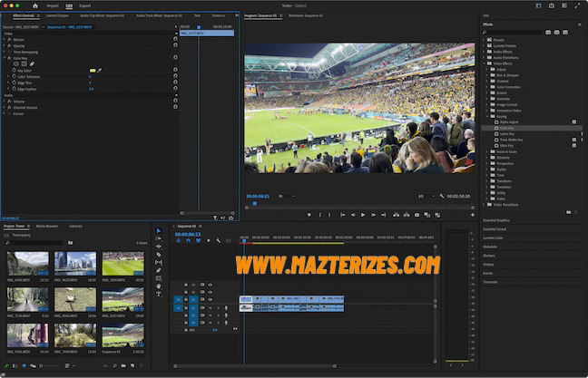Viewport: 588px width, 378px height.
Task: Expand Edge Feather parameter
Action: point(8,89)
